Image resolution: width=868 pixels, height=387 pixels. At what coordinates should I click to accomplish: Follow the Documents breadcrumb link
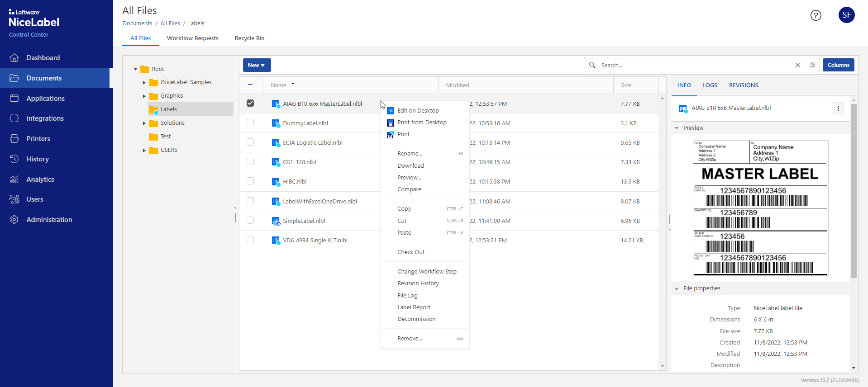point(137,24)
